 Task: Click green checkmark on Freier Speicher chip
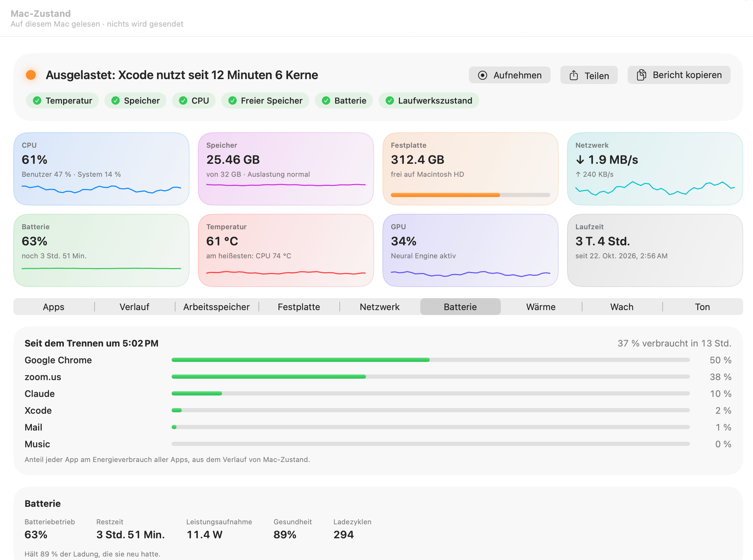pos(232,101)
